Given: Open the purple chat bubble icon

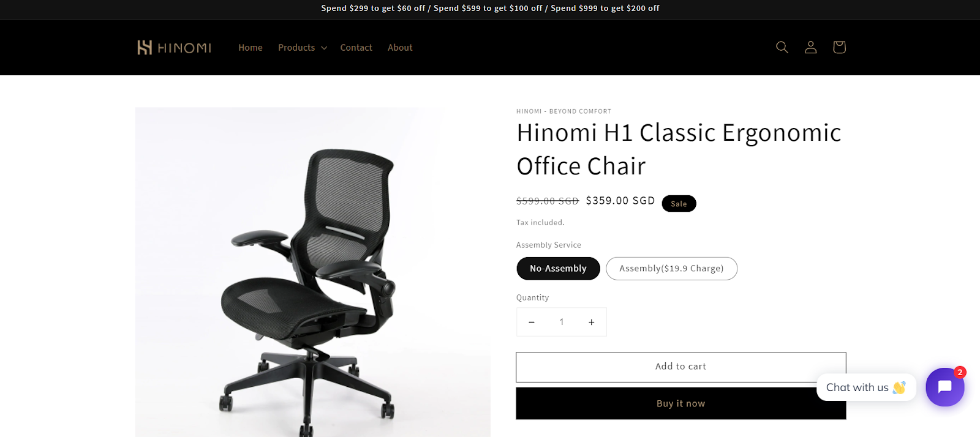Looking at the screenshot, I should coord(944,387).
